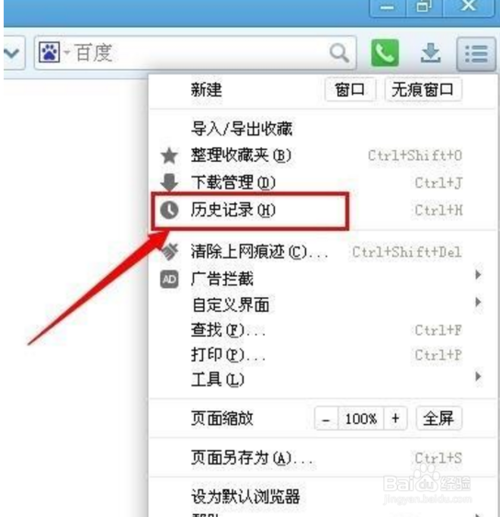This screenshot has width=500, height=517.
Task: Click the green phone icon in toolbar
Action: pos(385,53)
